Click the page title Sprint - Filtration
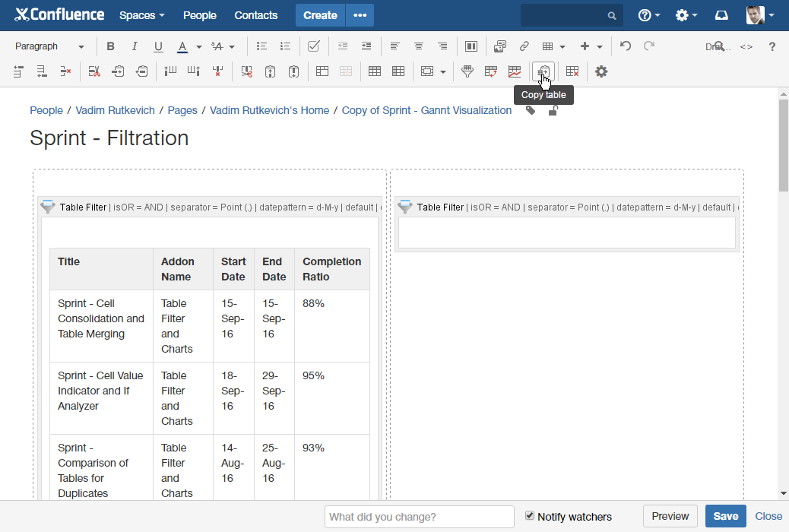Viewport: 789px width, 532px height. [109, 138]
